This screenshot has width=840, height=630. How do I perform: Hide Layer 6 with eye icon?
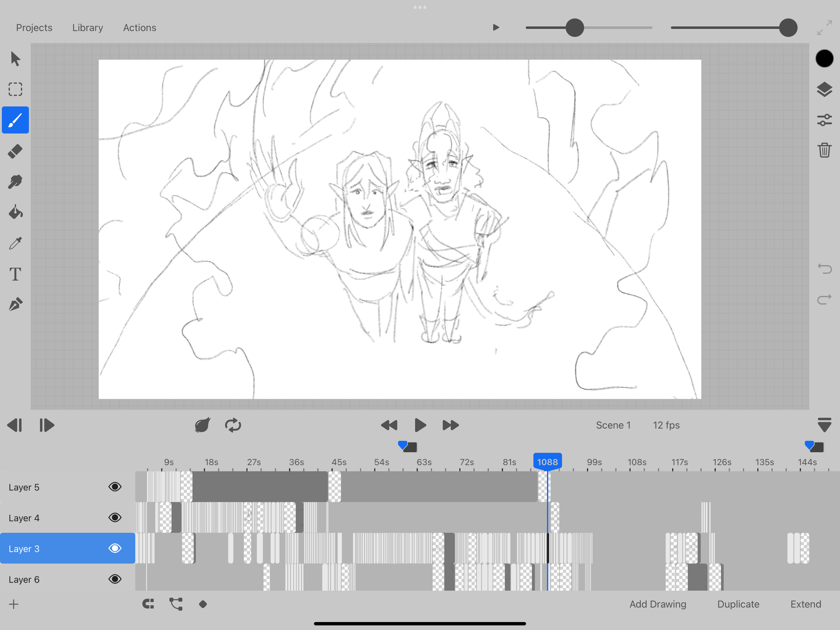[x=115, y=579]
